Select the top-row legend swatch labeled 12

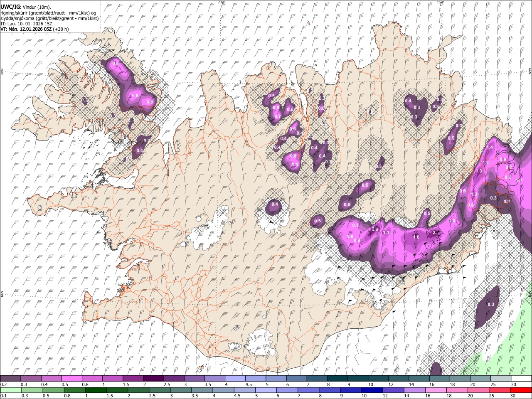coord(398,378)
